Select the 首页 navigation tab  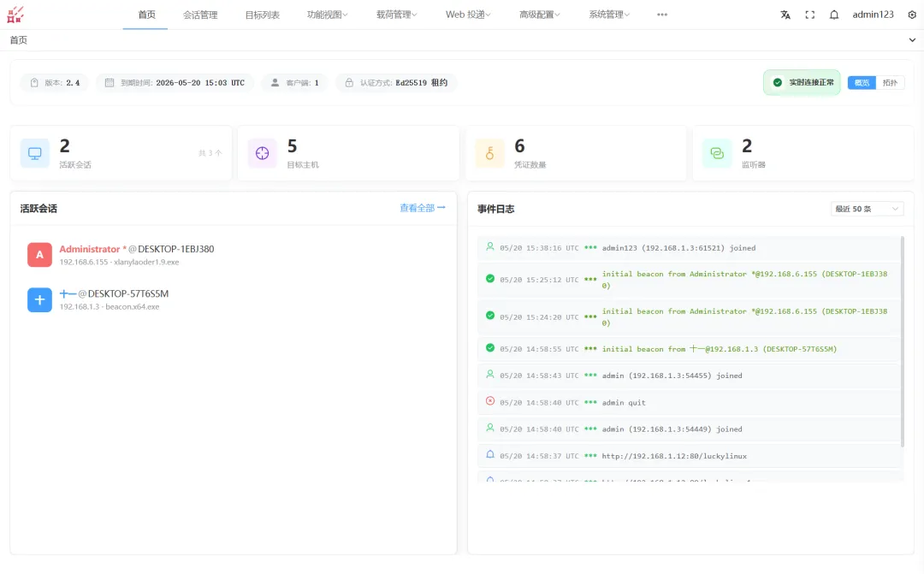point(146,15)
